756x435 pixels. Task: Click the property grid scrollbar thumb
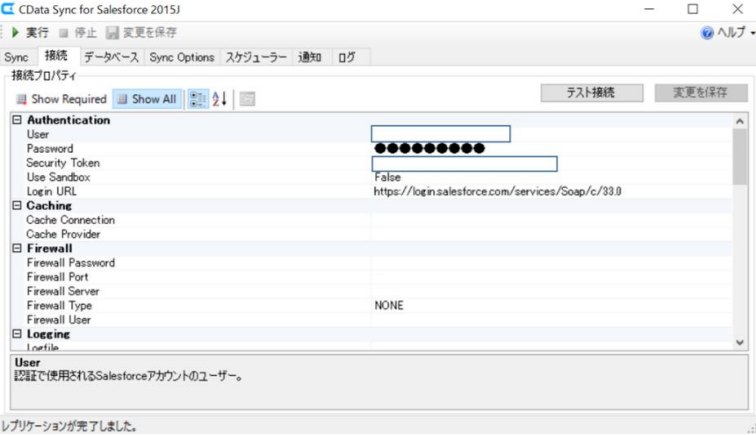(x=740, y=157)
